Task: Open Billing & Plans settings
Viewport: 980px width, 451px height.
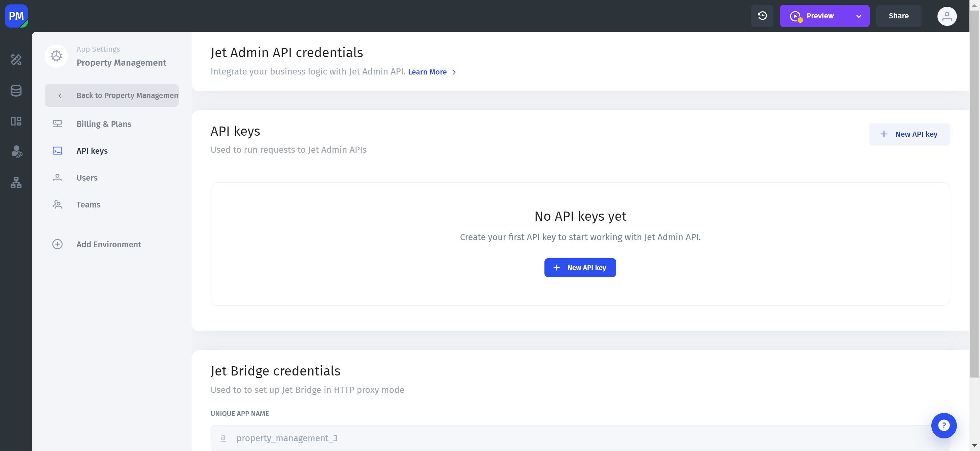Action: (112, 124)
